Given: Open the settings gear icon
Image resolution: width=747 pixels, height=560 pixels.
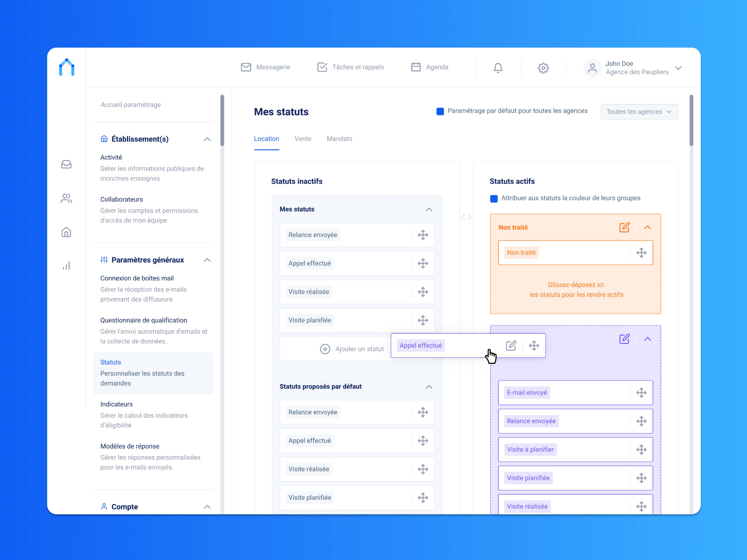Looking at the screenshot, I should 543,68.
